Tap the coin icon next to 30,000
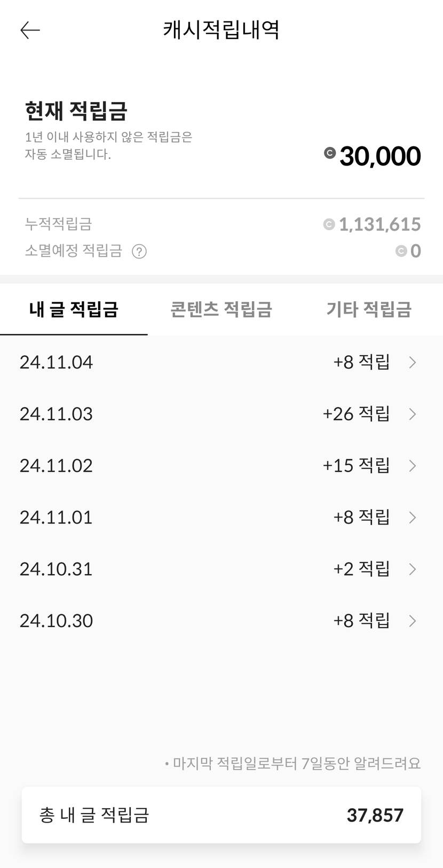This screenshot has width=443, height=868. click(x=330, y=153)
